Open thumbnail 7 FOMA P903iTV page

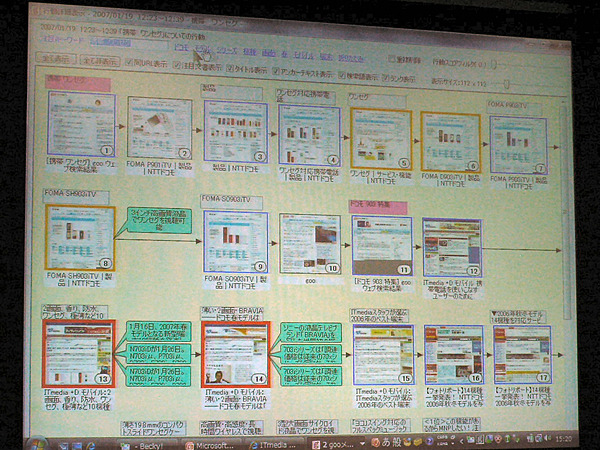pyautogui.click(x=518, y=145)
